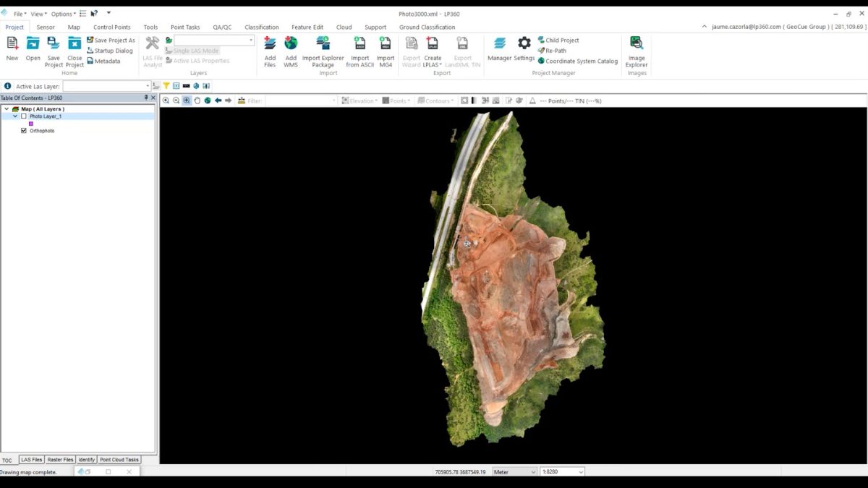Open the Point Cloud Tasks panel tab
The image size is (868, 488).
119,460
